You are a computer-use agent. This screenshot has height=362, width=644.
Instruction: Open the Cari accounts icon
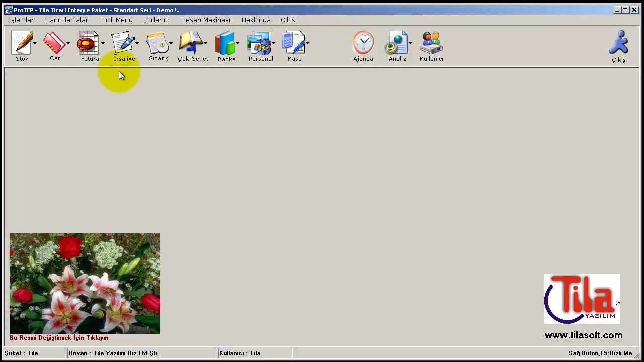coord(54,43)
